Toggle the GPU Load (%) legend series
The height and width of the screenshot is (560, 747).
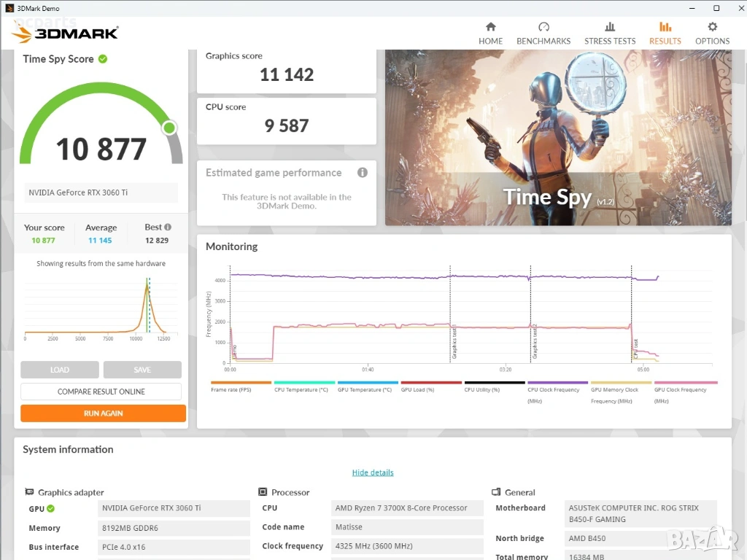click(x=418, y=389)
